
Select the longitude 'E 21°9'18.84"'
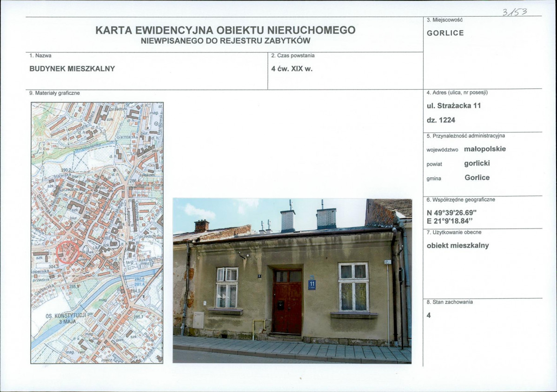point(450,221)
